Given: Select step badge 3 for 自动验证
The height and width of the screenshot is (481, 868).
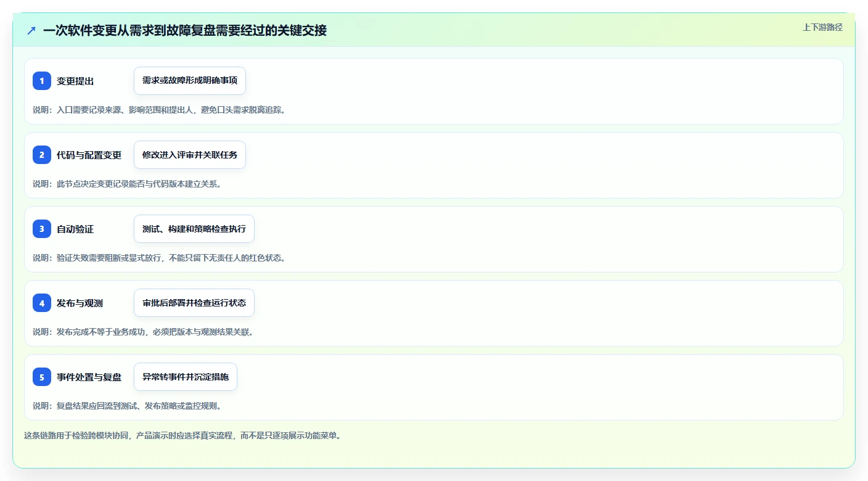Looking at the screenshot, I should click(x=42, y=229).
